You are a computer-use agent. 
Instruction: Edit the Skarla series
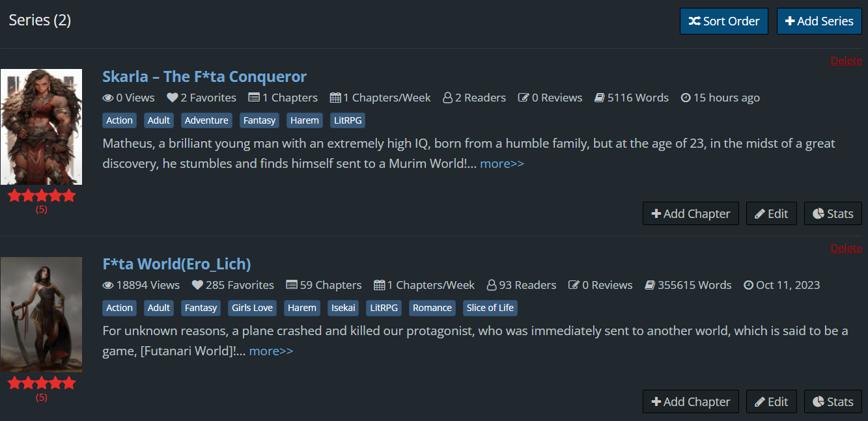point(771,213)
